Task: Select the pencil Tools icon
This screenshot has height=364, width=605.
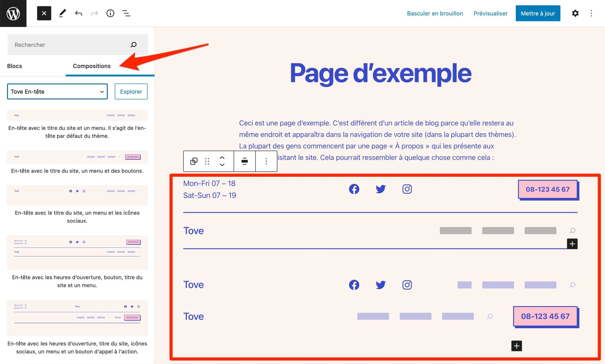Action: point(62,13)
